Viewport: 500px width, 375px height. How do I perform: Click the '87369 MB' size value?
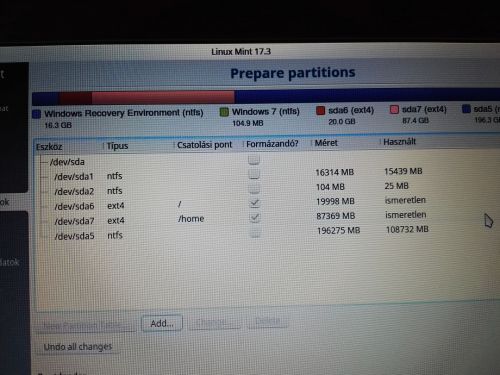336,216
